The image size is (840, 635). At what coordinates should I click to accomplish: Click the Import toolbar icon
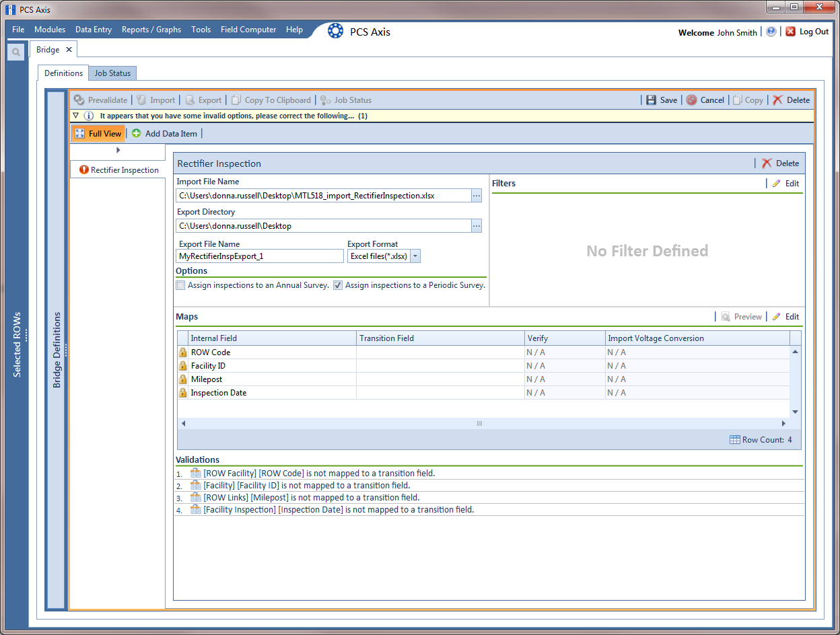(141, 100)
